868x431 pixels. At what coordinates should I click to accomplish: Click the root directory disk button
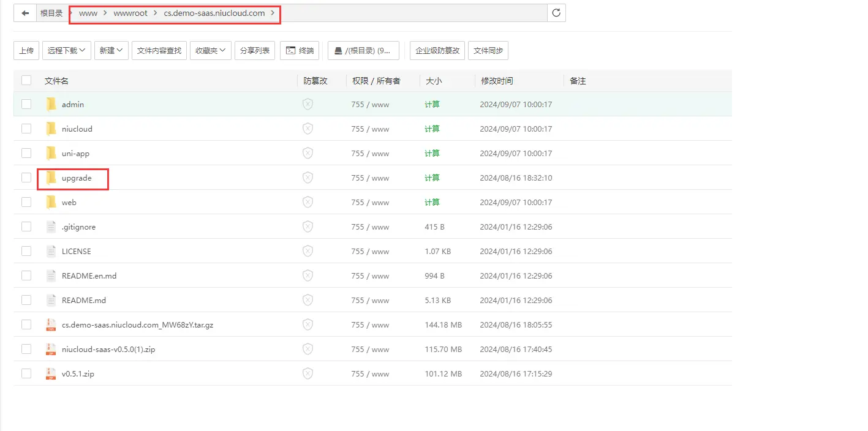363,51
